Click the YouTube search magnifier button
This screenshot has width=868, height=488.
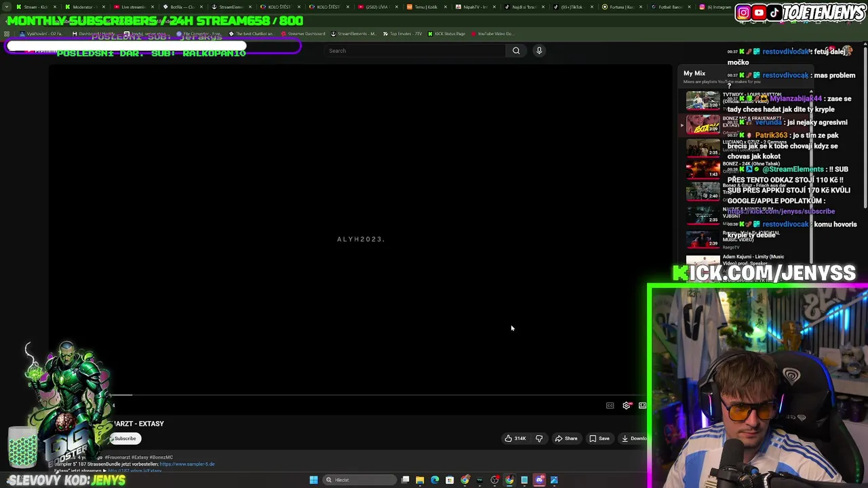click(516, 51)
